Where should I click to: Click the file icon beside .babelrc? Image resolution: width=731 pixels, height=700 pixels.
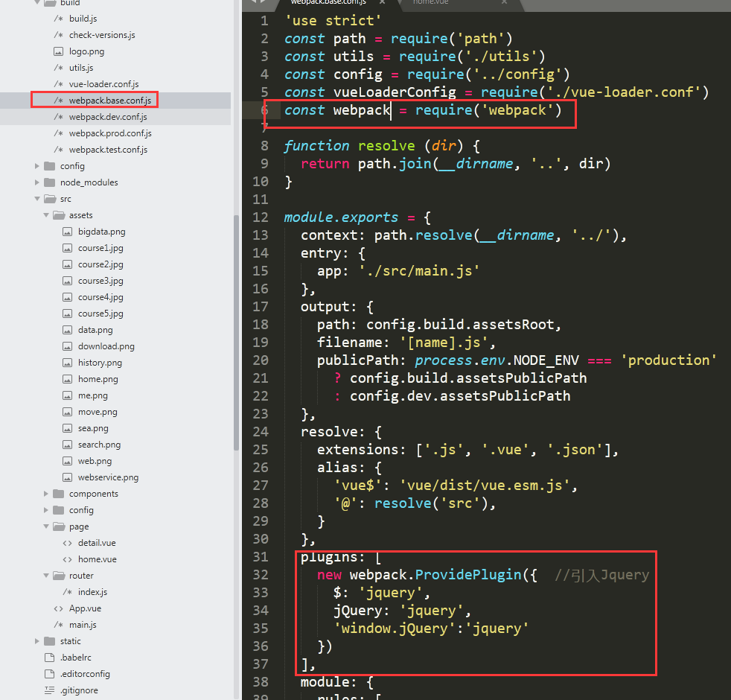pos(49,658)
